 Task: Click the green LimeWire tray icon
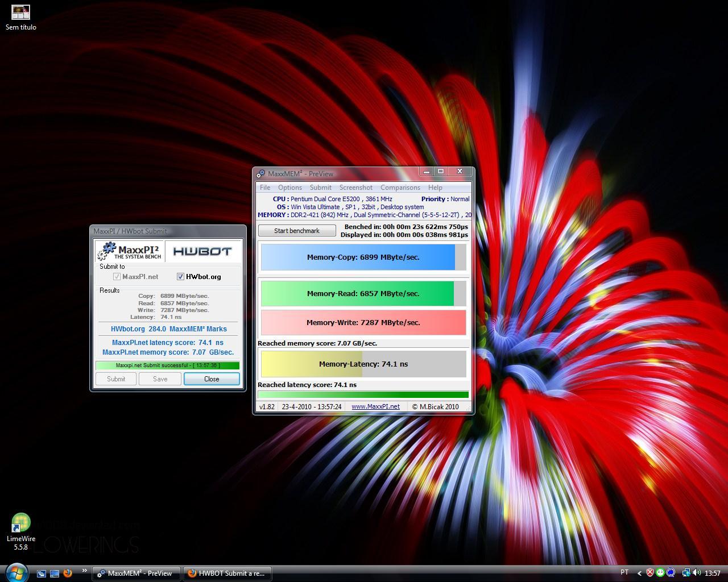pos(660,573)
